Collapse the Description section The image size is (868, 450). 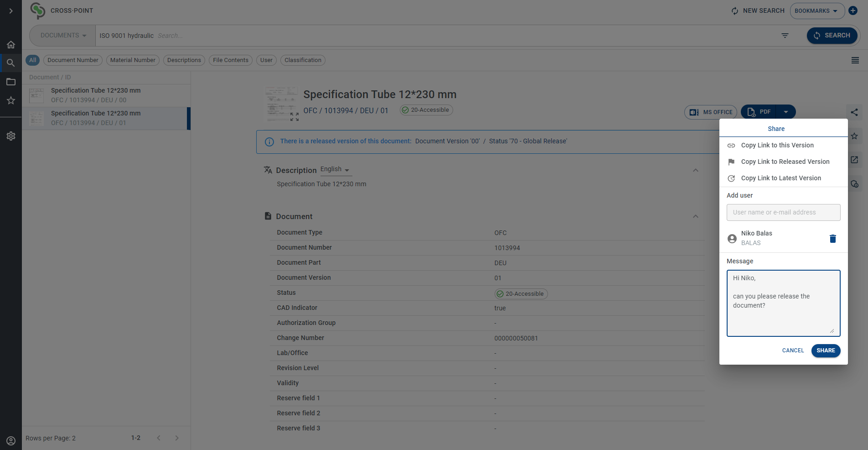[696, 170]
